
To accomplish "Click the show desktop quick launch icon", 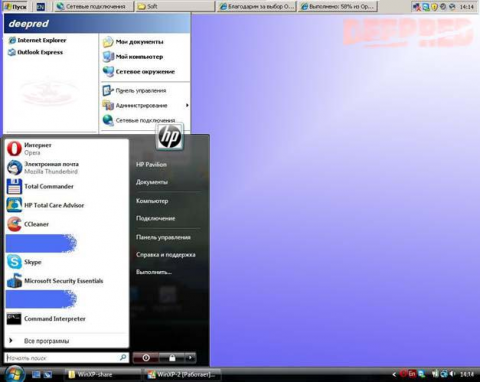I will coord(36,374).
